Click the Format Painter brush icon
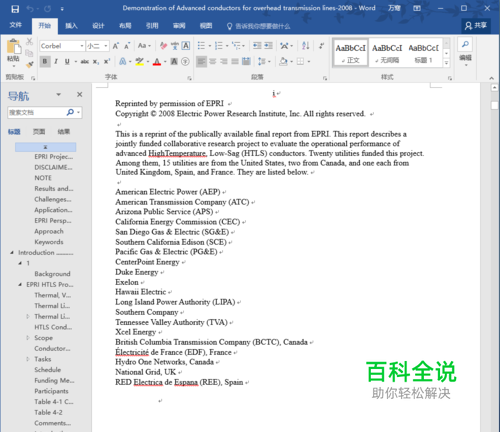 pyautogui.click(x=30, y=64)
